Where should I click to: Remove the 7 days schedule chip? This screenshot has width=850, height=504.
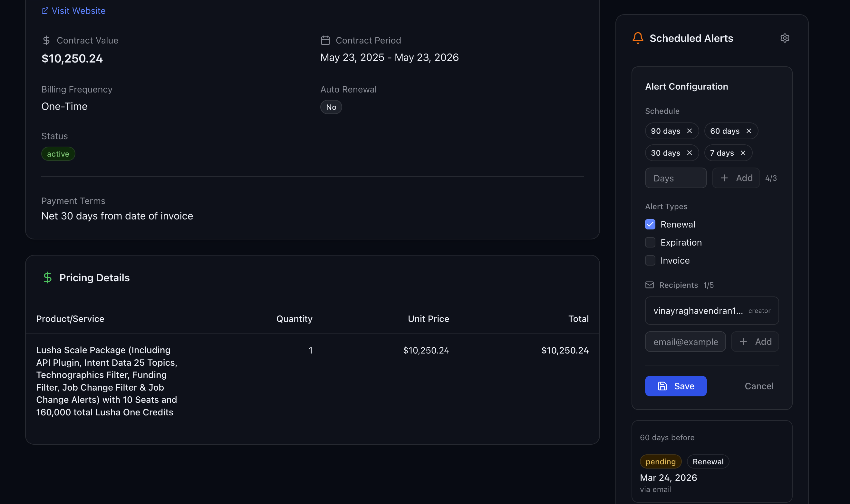click(743, 153)
